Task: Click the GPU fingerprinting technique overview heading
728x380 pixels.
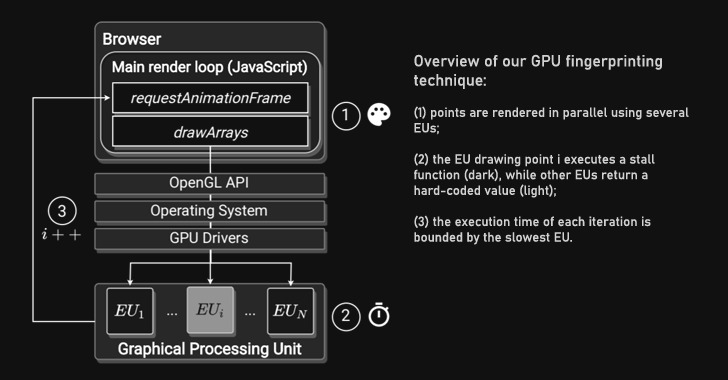Action: 538,71
